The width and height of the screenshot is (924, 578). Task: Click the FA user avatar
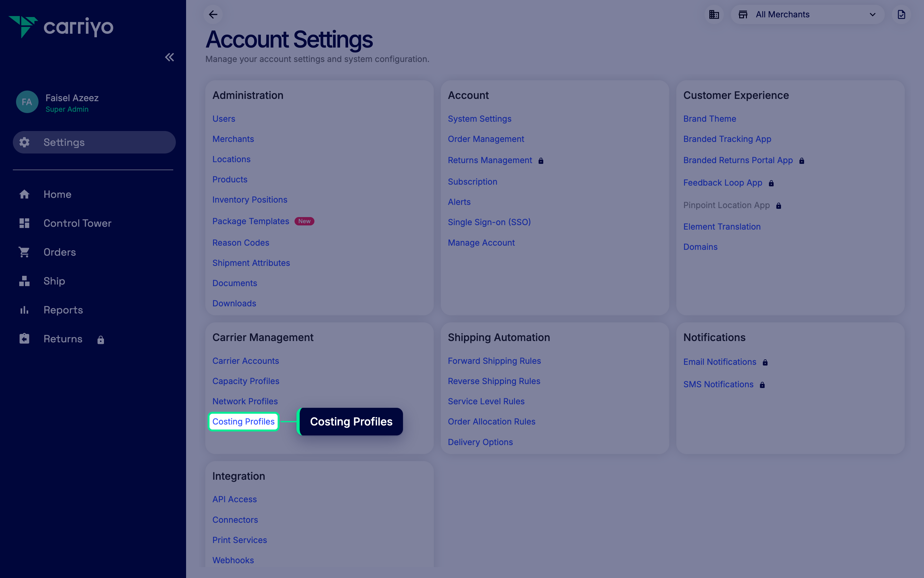[x=27, y=102]
